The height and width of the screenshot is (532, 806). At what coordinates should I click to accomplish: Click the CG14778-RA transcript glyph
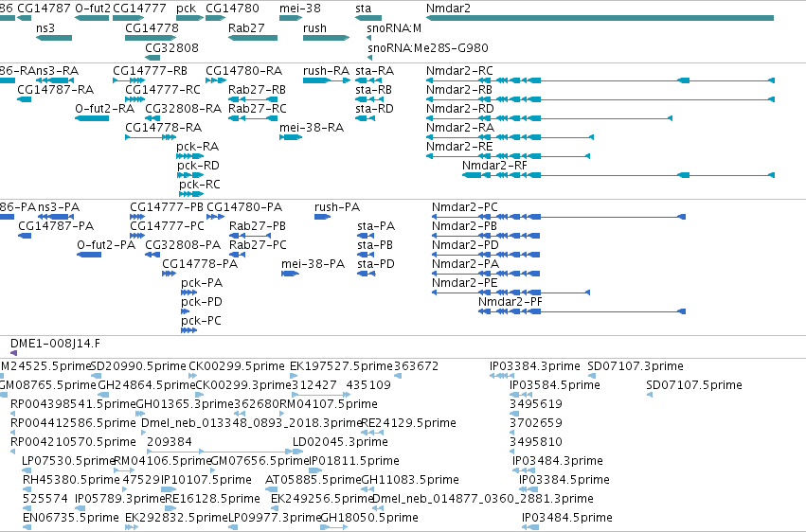(152, 137)
